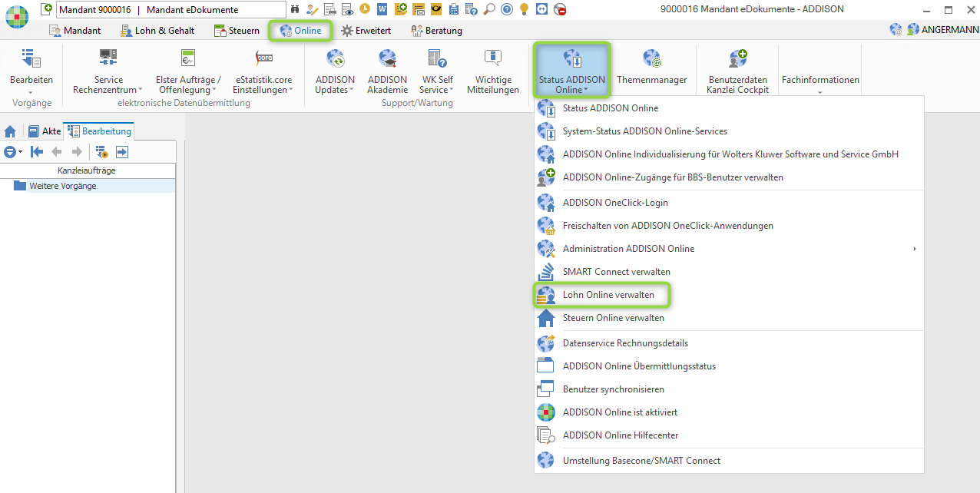This screenshot has width=980, height=493.
Task: Click the green plus mandant icon
Action: pyautogui.click(x=47, y=9)
